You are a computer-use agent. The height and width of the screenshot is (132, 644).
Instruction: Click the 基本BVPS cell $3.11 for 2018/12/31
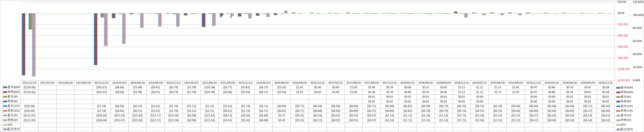[x=462, y=87]
